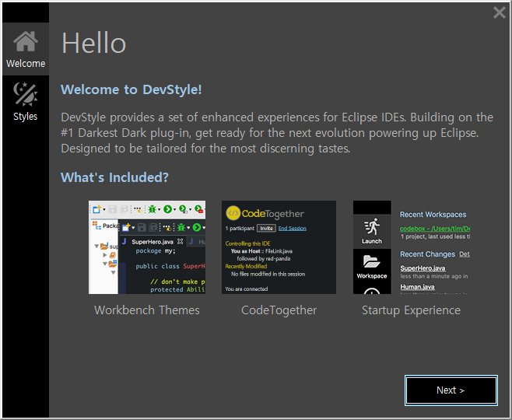The height and width of the screenshot is (420, 512).
Task: Open the Welcome home icon
Action: click(x=26, y=41)
